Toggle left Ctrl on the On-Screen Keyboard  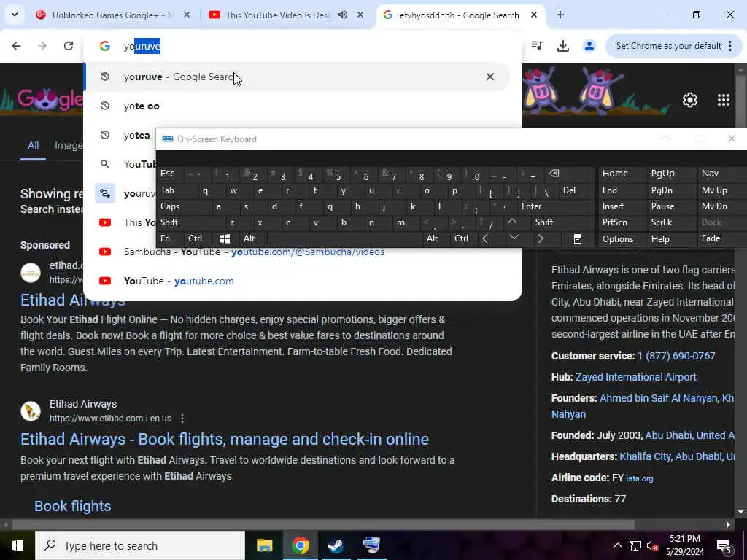[195, 238]
